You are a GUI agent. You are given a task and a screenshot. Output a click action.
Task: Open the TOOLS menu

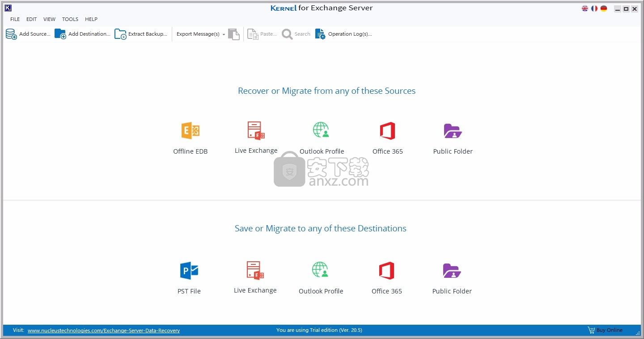[70, 19]
